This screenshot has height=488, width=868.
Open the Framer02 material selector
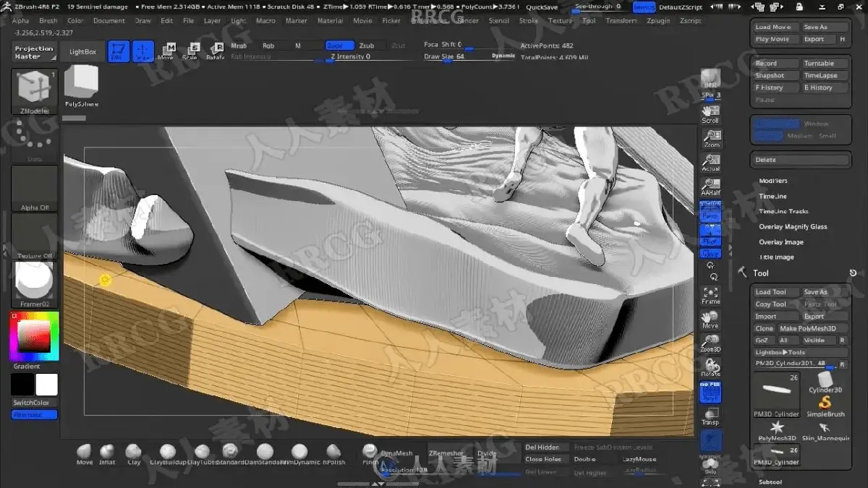coord(35,285)
